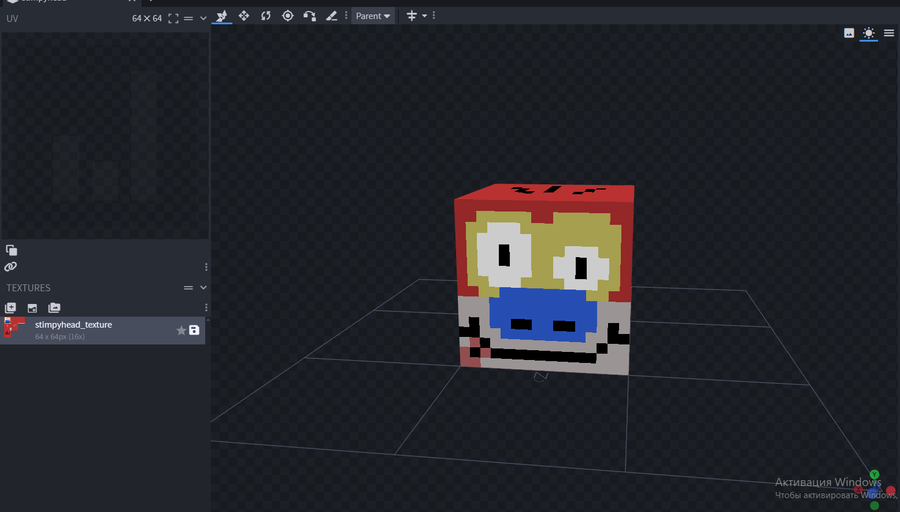Open tool options dots after brush tool
The width and height of the screenshot is (900, 512).
(346, 15)
